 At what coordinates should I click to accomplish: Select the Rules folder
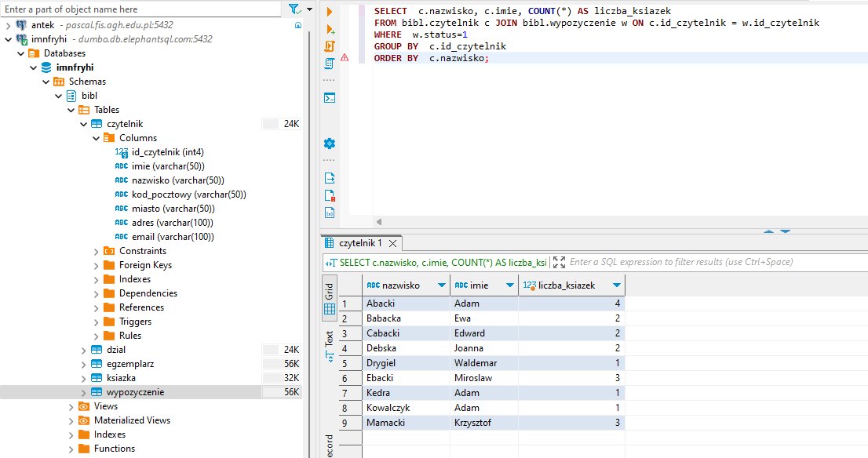pos(130,336)
